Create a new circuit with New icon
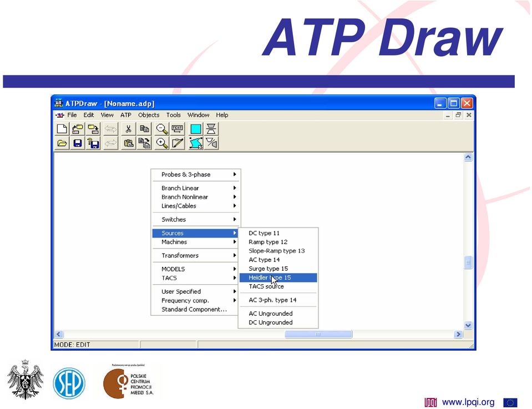 pyautogui.click(x=62, y=129)
